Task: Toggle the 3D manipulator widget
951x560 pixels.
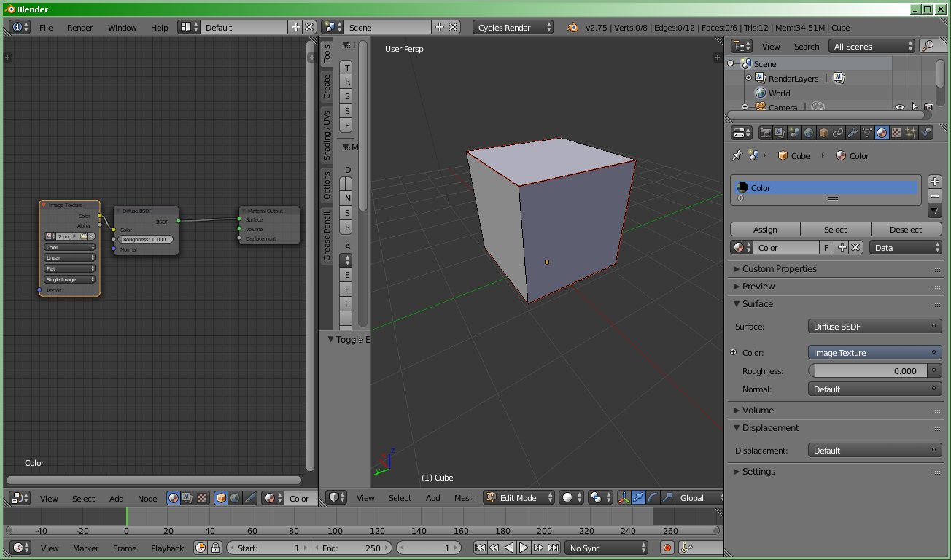Action: pyautogui.click(x=624, y=498)
